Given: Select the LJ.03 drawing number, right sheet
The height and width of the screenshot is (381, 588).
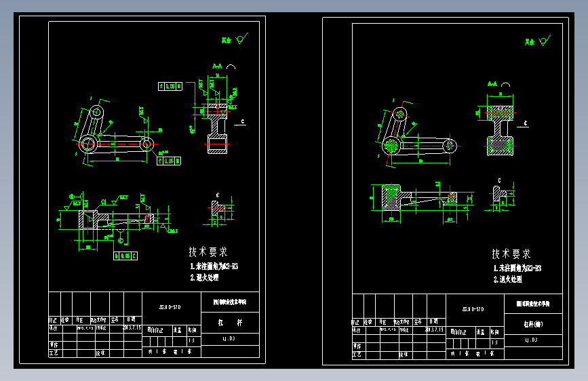Looking at the screenshot, I should [532, 340].
